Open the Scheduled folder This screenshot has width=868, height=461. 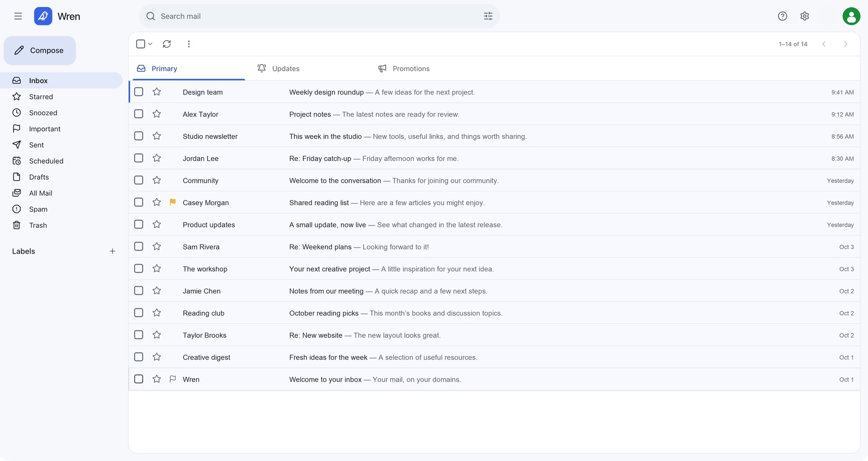tap(61, 161)
